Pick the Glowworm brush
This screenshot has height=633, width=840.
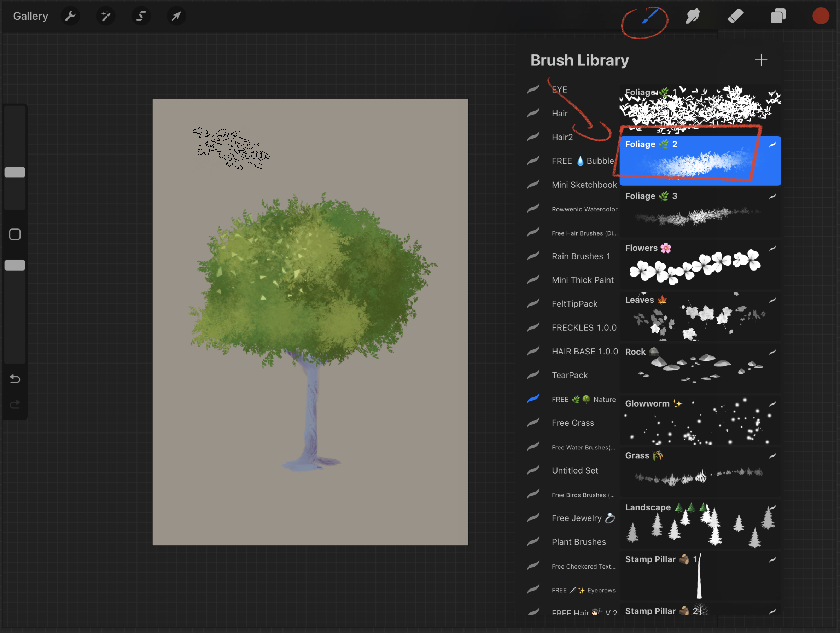pos(700,420)
